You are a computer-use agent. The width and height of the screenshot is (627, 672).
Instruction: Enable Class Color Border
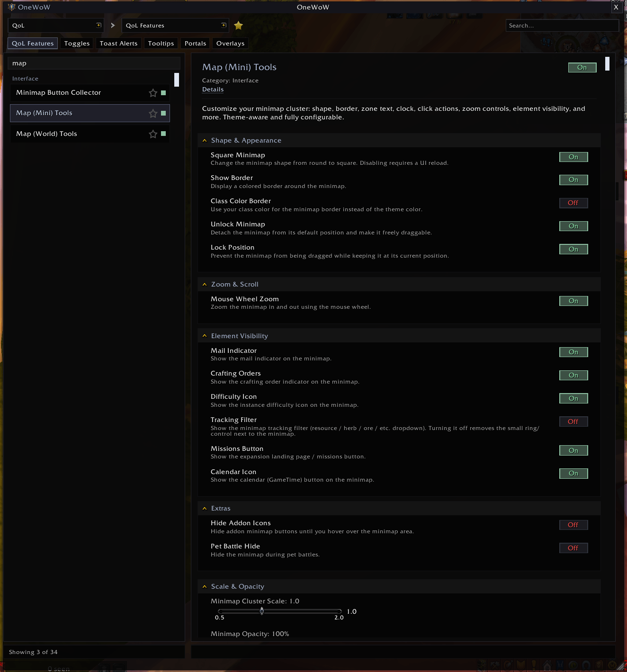[x=573, y=203]
